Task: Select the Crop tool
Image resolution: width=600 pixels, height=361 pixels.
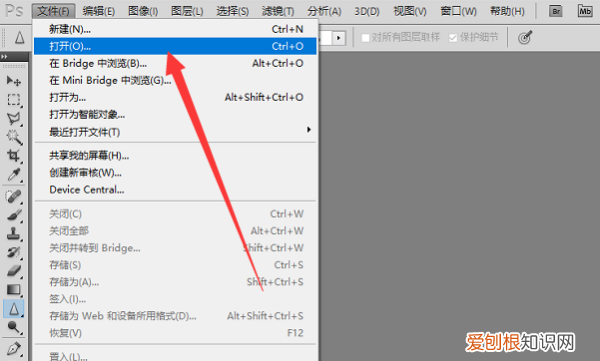Action: [14, 156]
